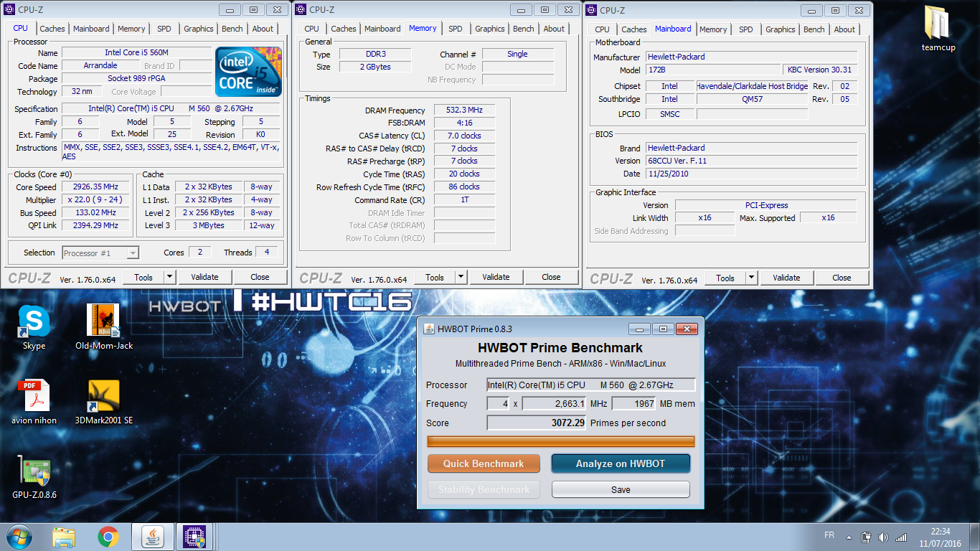Click Close in the CPU tab window
The height and width of the screenshot is (551, 980).
point(260,277)
